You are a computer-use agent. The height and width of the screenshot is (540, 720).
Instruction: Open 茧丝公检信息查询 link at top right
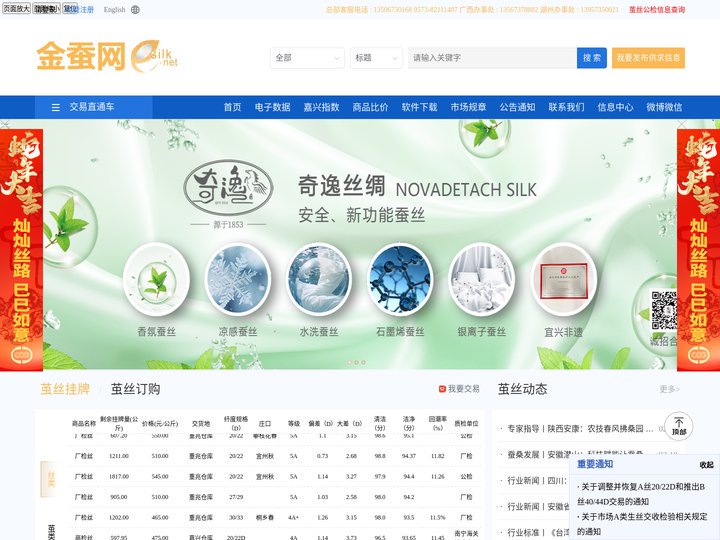(657, 9)
